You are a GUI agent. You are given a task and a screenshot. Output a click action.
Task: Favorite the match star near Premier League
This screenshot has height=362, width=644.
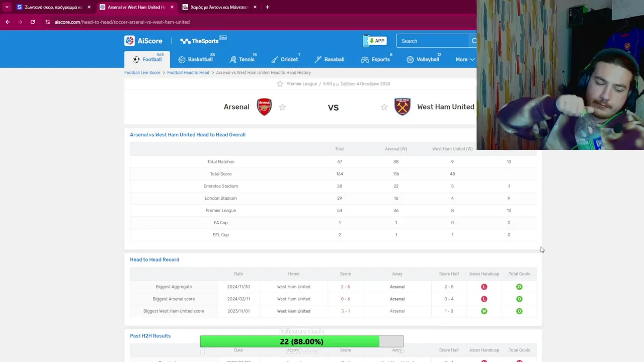(280, 84)
